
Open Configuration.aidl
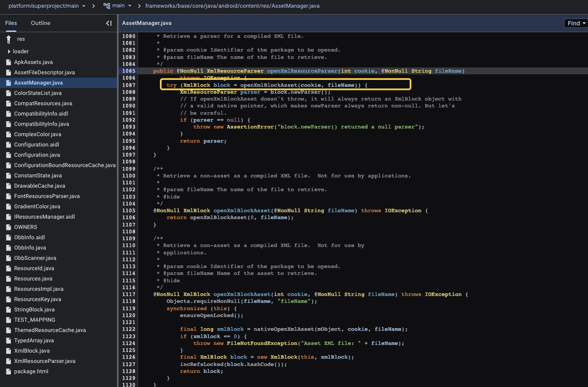(36, 145)
